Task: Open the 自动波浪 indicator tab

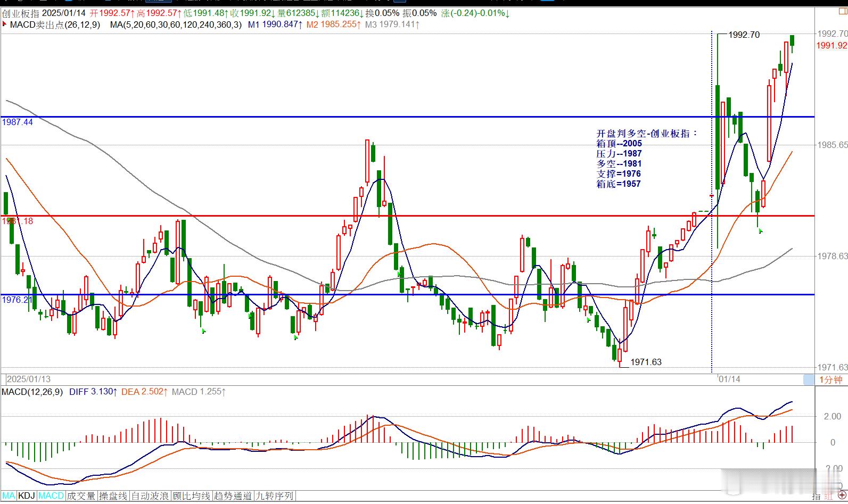Action: pyautogui.click(x=151, y=495)
